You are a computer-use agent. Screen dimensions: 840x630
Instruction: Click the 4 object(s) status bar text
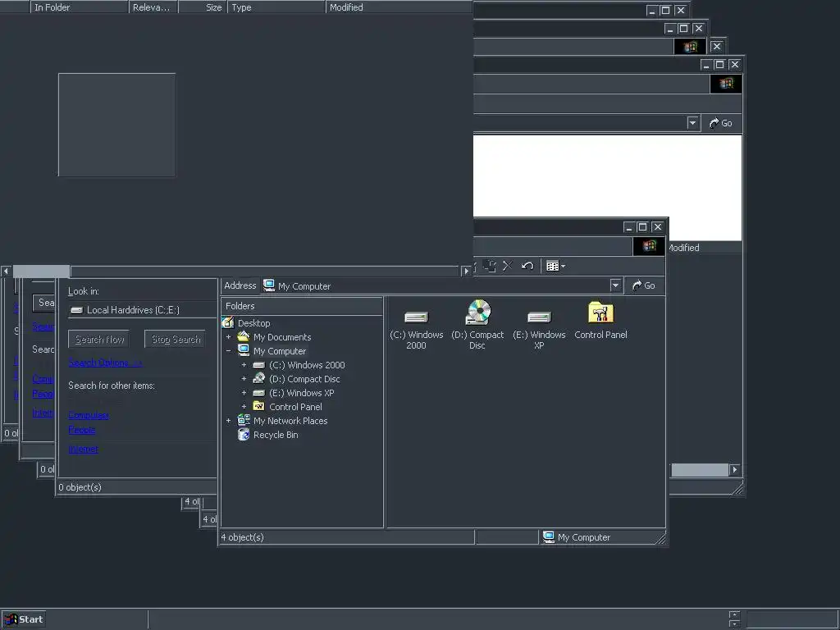point(243,537)
